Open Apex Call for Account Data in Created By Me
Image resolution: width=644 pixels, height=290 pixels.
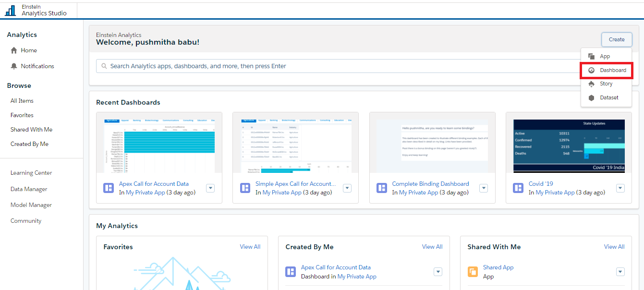point(336,267)
